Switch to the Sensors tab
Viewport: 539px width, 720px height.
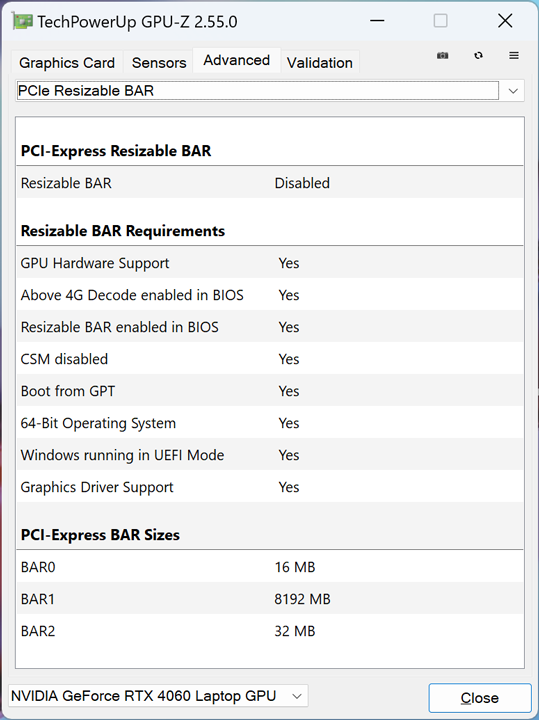[x=159, y=62]
